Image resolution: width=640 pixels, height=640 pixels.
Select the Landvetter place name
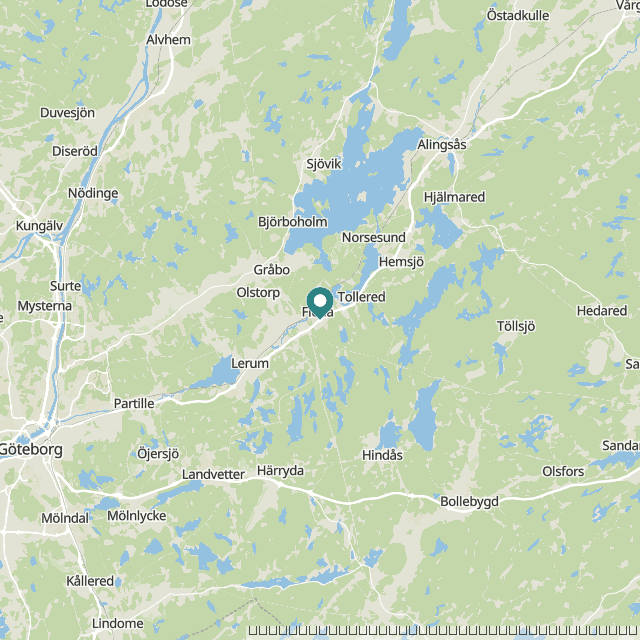tap(213, 474)
